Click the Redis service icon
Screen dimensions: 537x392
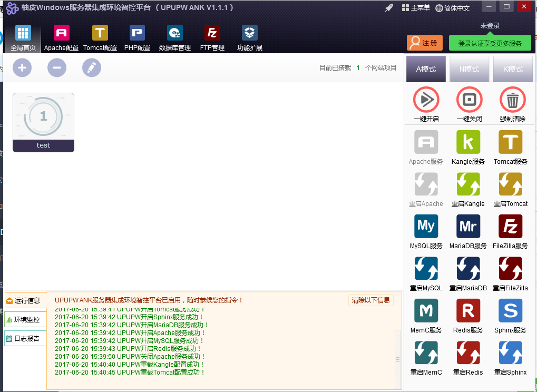[468, 311]
